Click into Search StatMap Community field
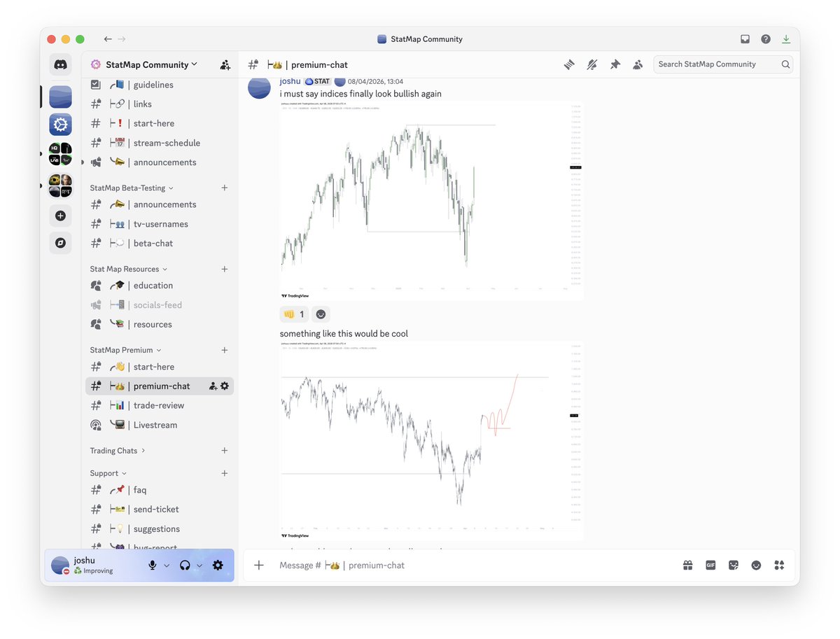 coord(723,64)
